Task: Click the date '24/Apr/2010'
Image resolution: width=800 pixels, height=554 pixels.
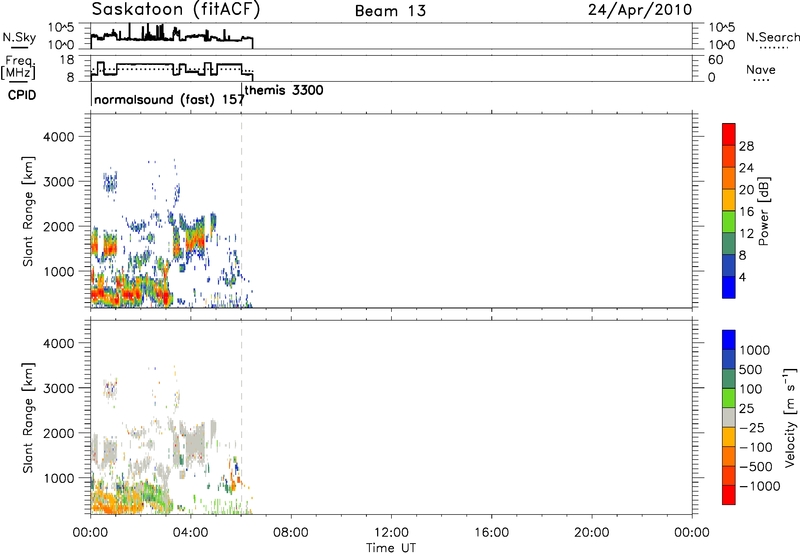Action: pos(640,10)
